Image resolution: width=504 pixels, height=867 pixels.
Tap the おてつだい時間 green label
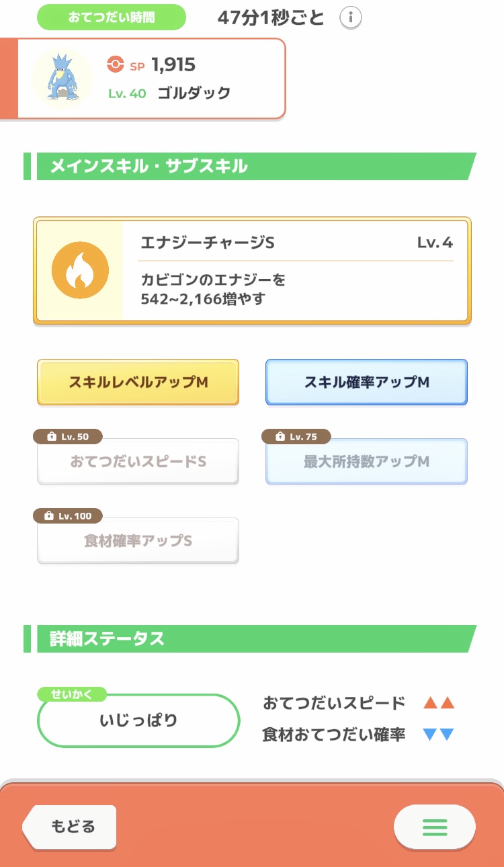pyautogui.click(x=112, y=17)
